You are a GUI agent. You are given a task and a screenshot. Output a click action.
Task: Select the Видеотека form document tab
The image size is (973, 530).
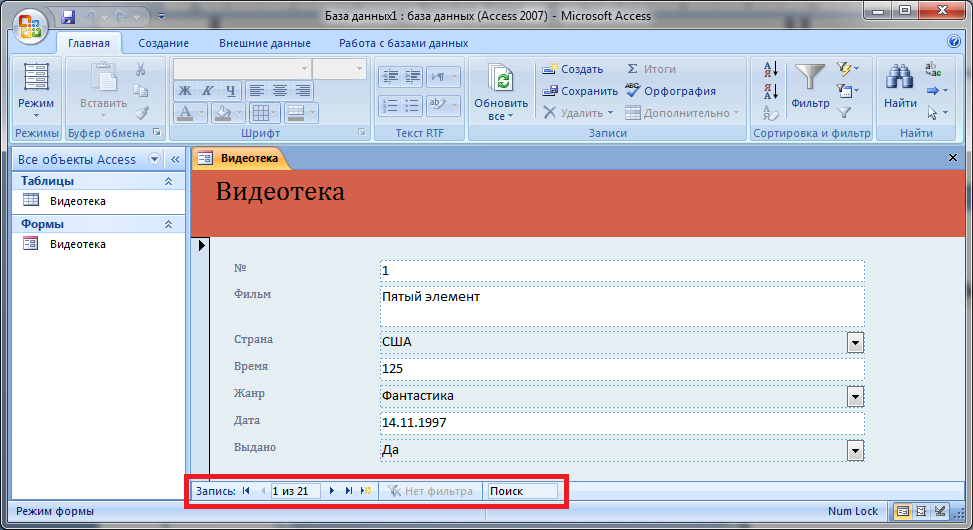coord(240,158)
